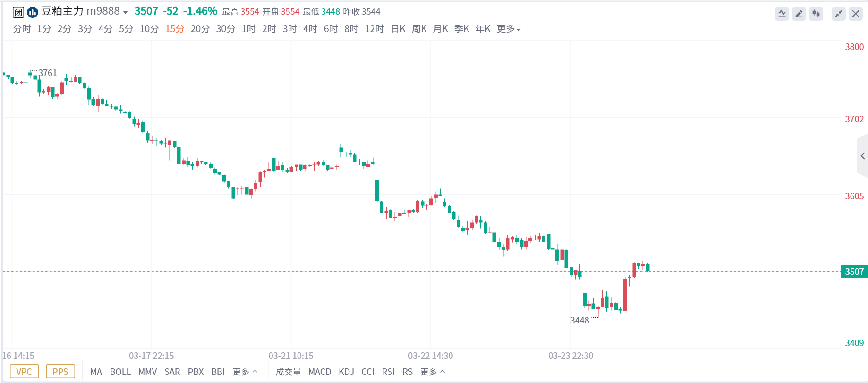
Task: Click the shrink chart arrows icon
Action: 839,14
